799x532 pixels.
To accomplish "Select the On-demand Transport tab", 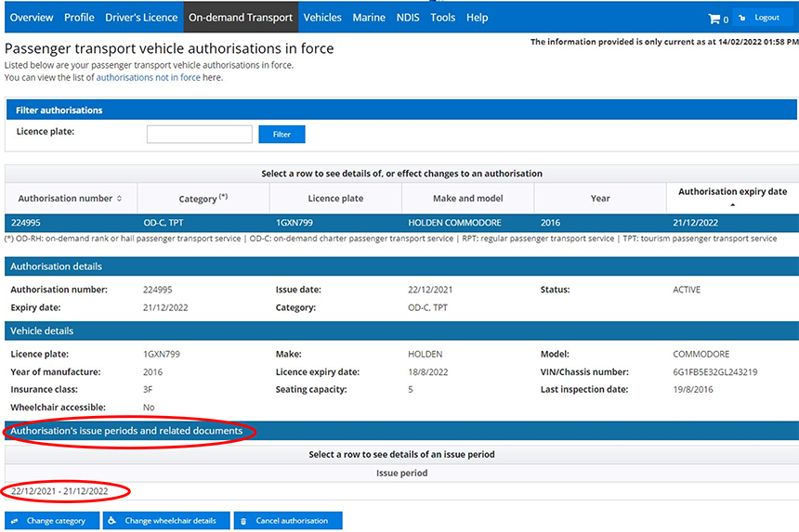I will pyautogui.click(x=241, y=18).
